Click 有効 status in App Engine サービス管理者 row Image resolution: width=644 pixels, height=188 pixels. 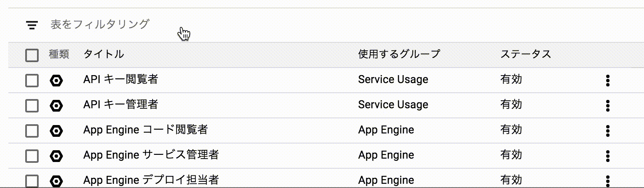coord(511,155)
